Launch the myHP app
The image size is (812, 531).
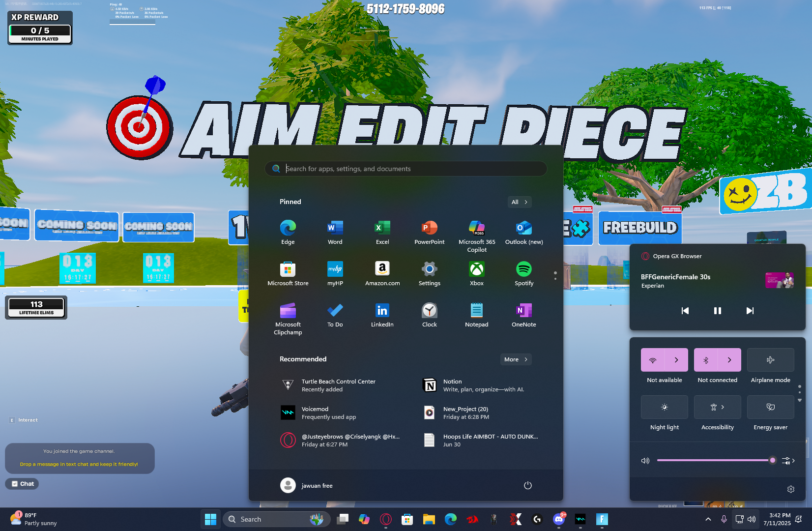click(x=335, y=273)
